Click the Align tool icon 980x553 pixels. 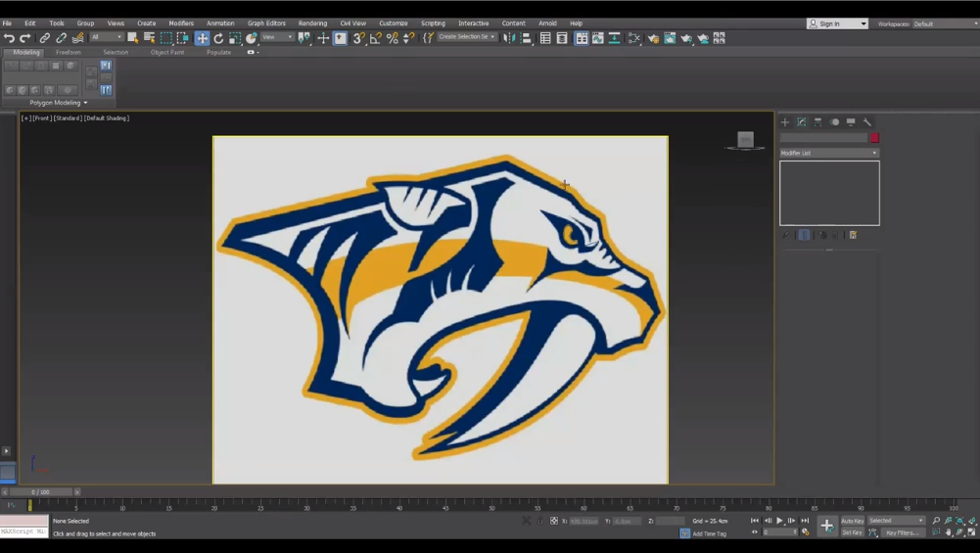click(527, 38)
